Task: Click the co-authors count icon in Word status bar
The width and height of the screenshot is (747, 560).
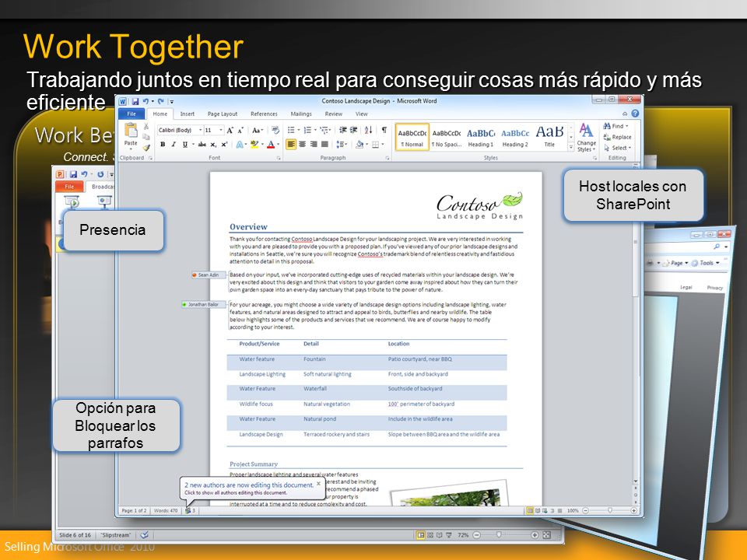Action: tap(190, 510)
